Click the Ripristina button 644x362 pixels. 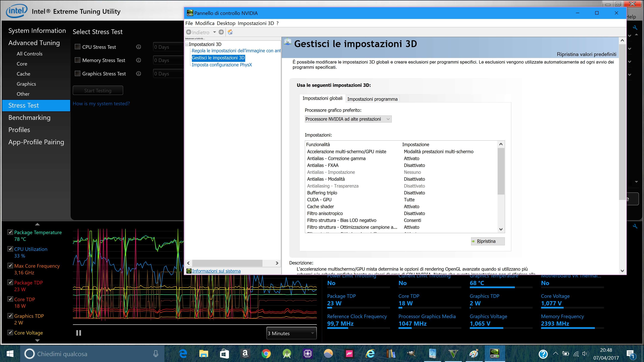488,241
